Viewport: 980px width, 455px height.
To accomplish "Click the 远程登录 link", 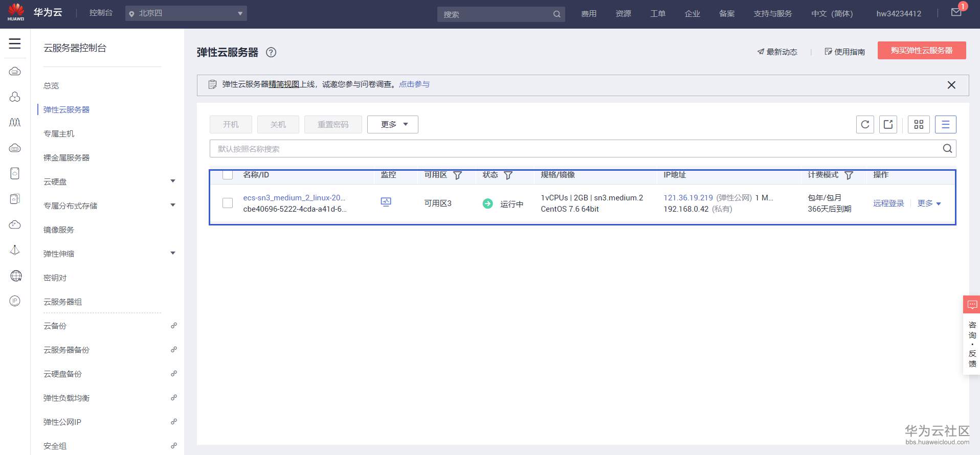I will point(888,203).
